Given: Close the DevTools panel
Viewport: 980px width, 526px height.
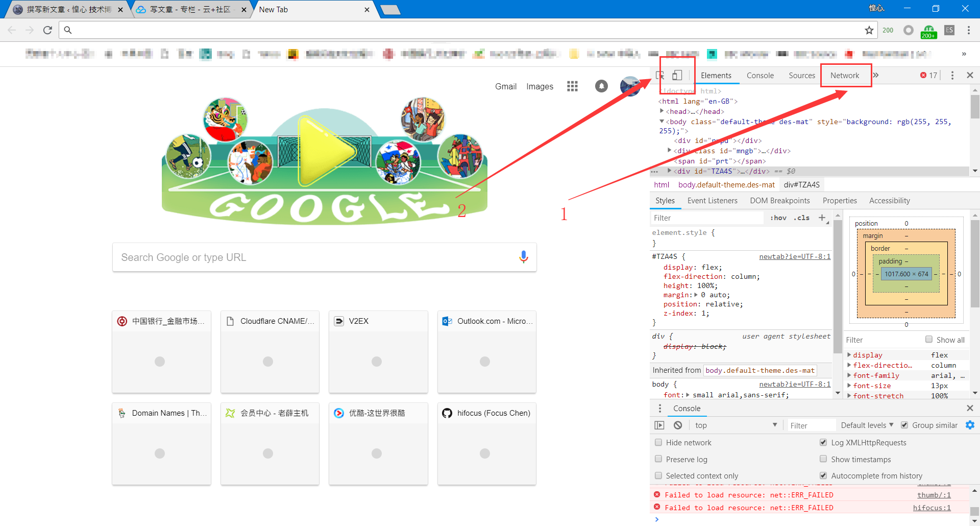Looking at the screenshot, I should tap(970, 75).
